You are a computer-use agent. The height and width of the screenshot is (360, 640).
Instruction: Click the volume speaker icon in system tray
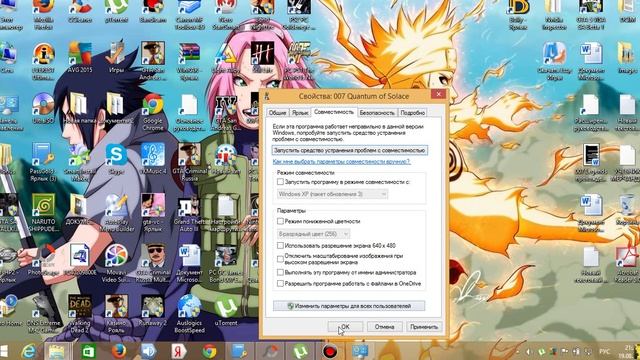(529, 351)
